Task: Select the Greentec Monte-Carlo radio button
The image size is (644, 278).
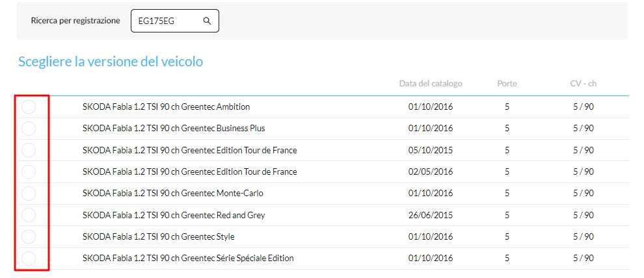Action: pos(29,193)
